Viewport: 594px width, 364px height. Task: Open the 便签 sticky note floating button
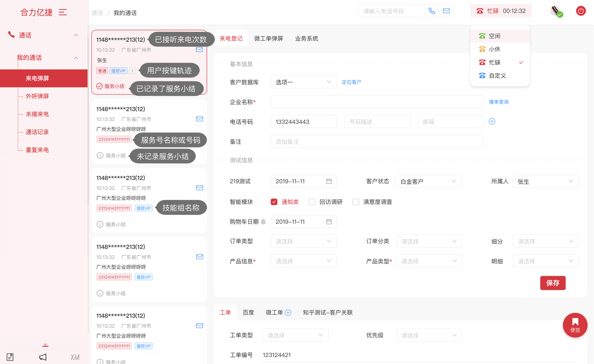pyautogui.click(x=575, y=325)
